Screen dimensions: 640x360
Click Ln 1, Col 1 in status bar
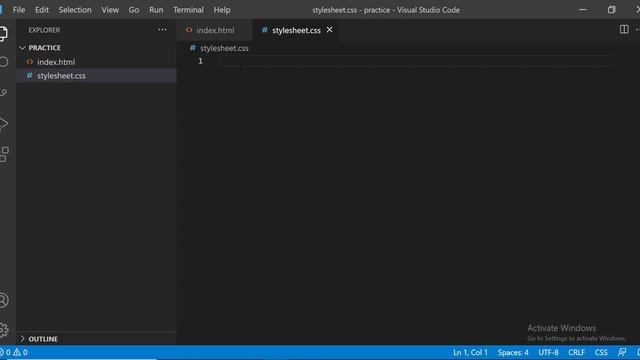470,352
